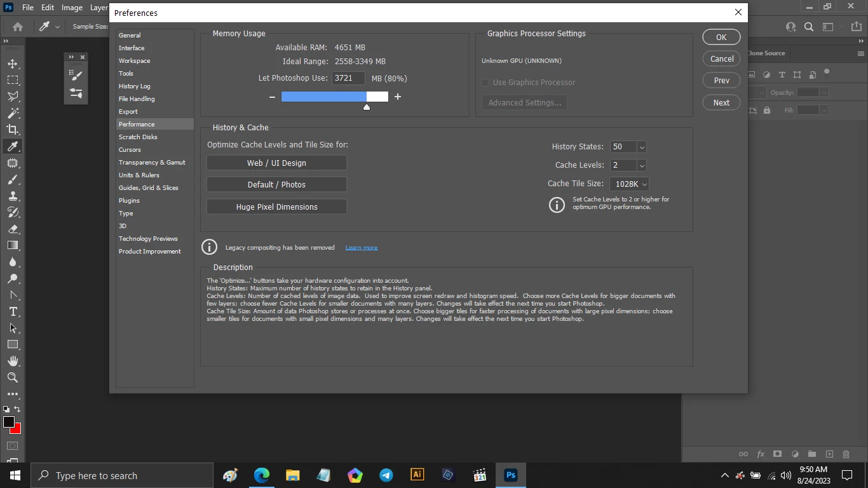Open the Image menu
Screen dimensions: 868x488
[x=72, y=8]
